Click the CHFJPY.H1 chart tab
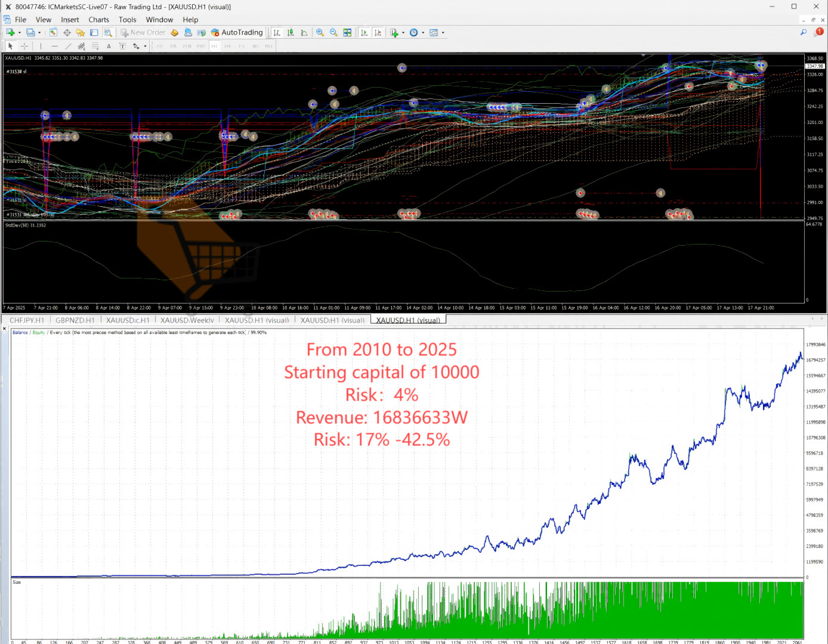Viewport: 828px width, 644px height. [26, 320]
